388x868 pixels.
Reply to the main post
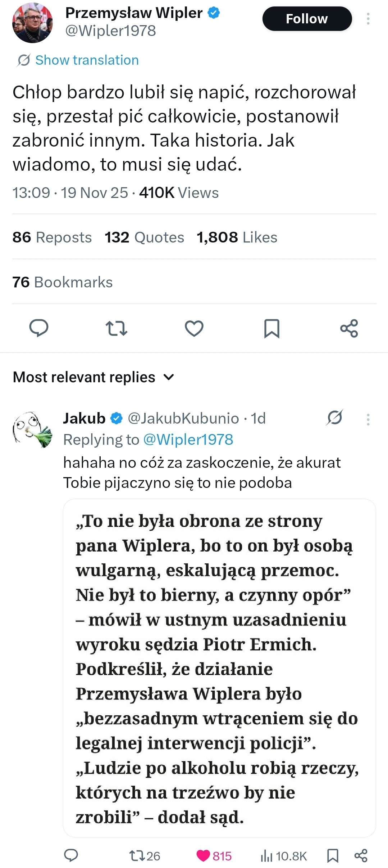coord(38,328)
